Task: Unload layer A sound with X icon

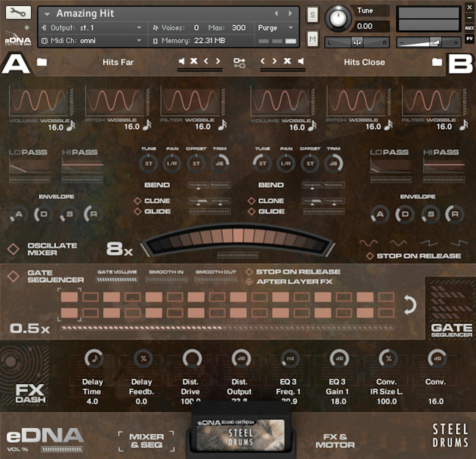Action: tap(194, 61)
